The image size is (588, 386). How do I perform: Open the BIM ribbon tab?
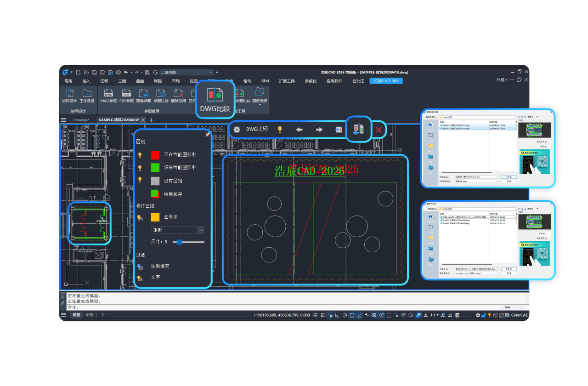pos(265,81)
